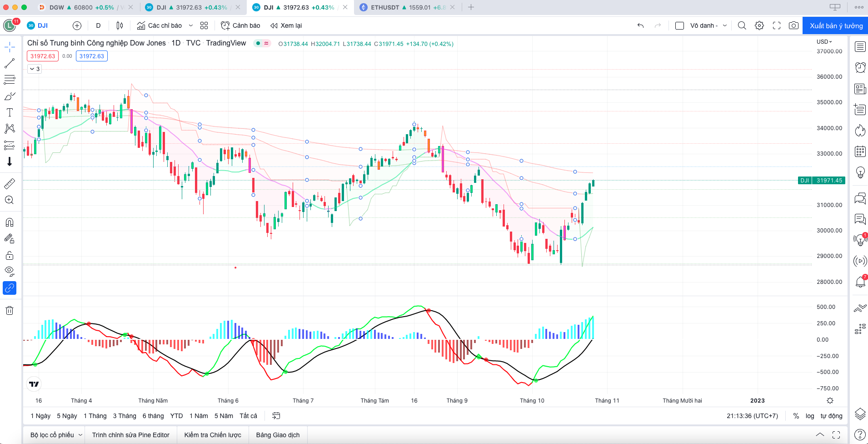
Task: Pick the ruler measure tool
Action: [x=10, y=184]
